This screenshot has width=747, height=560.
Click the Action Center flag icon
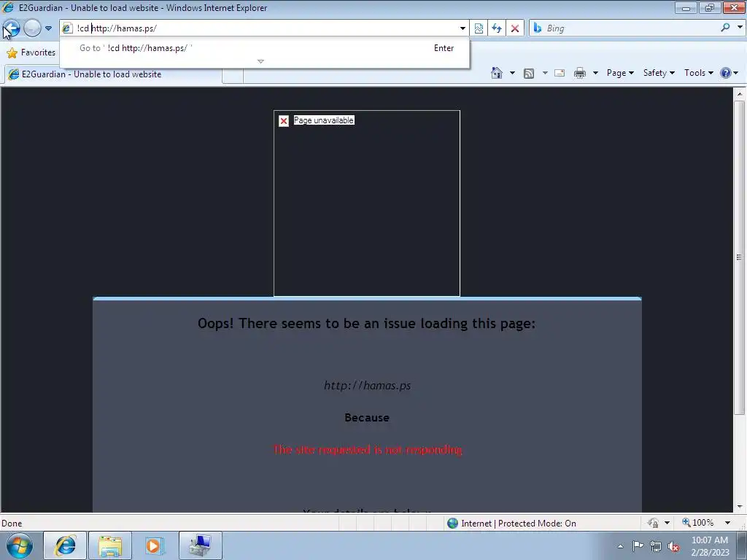(x=638, y=546)
